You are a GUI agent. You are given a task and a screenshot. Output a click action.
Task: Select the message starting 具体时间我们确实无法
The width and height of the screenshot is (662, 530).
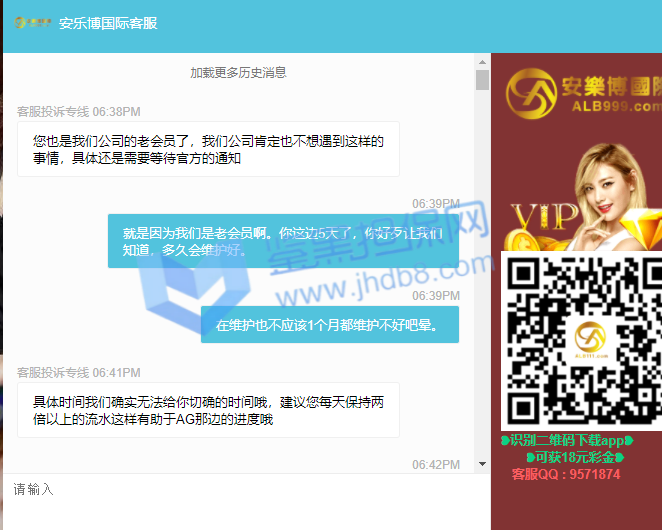[208, 411]
